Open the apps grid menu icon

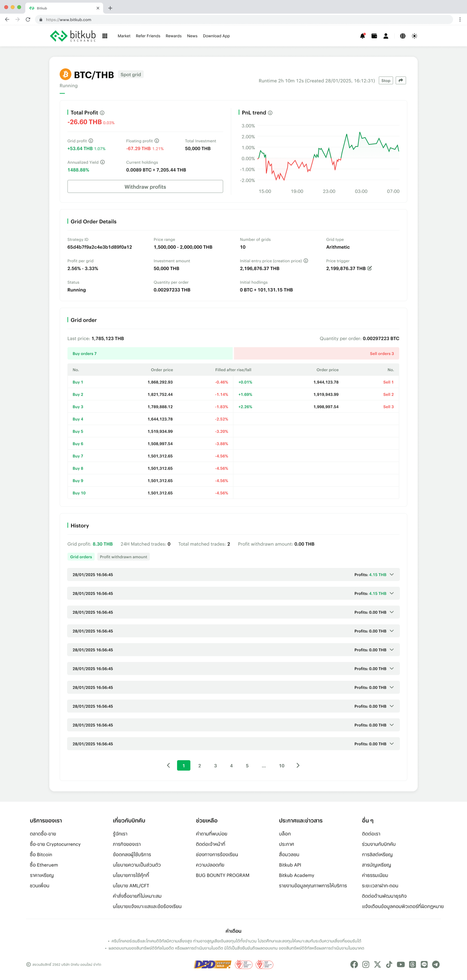tap(105, 36)
